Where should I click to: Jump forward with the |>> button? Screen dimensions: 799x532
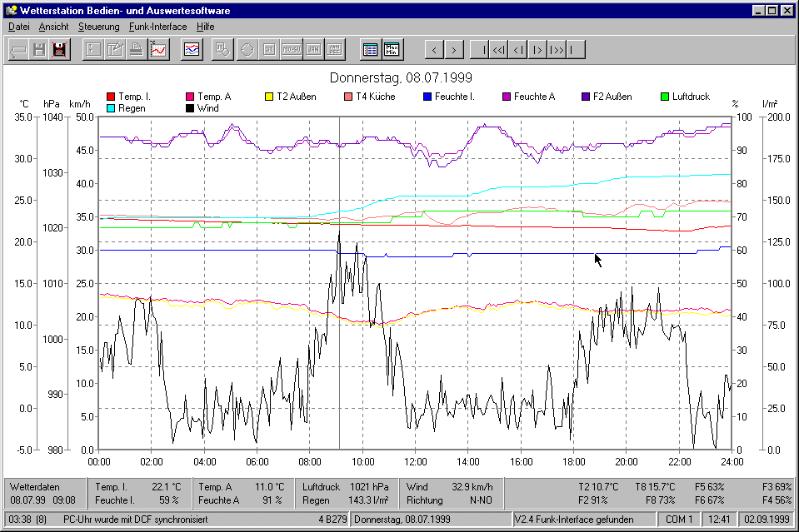pyautogui.click(x=557, y=50)
